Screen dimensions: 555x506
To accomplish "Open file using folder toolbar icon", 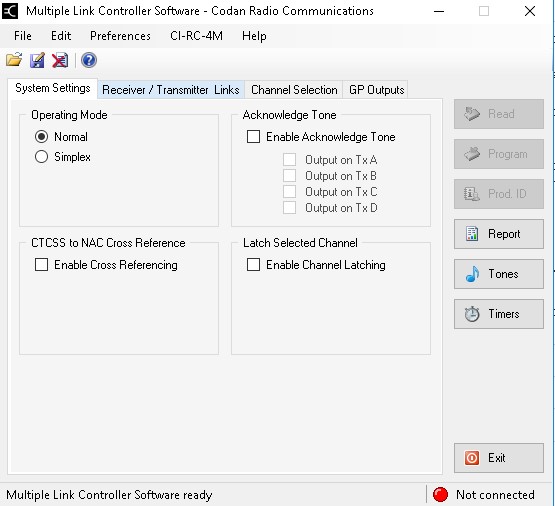I will [14, 60].
